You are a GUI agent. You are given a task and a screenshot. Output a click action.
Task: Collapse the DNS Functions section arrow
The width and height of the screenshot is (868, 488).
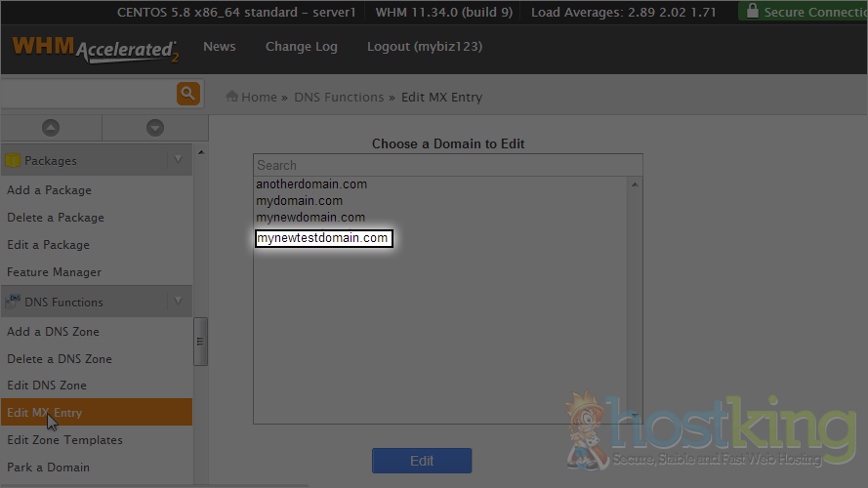click(178, 302)
